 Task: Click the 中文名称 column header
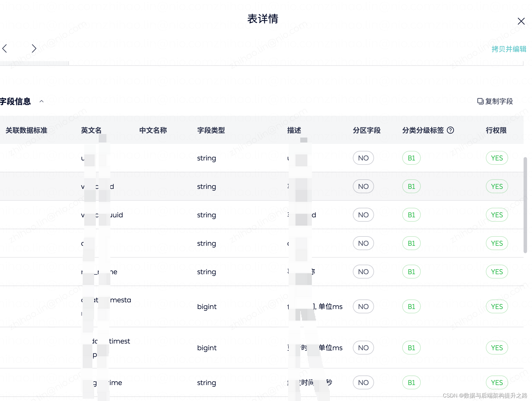pos(153,130)
